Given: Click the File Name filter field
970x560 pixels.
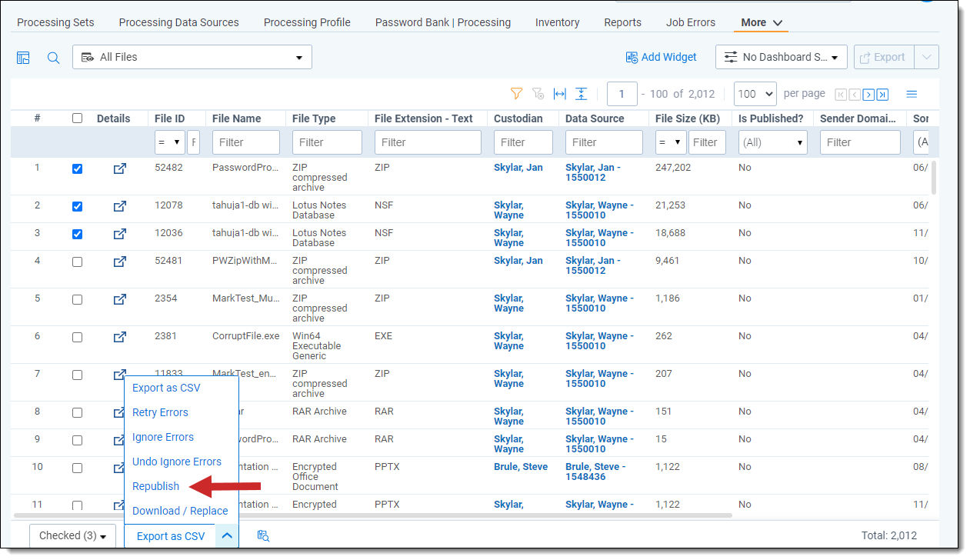Looking at the screenshot, I should [245, 142].
